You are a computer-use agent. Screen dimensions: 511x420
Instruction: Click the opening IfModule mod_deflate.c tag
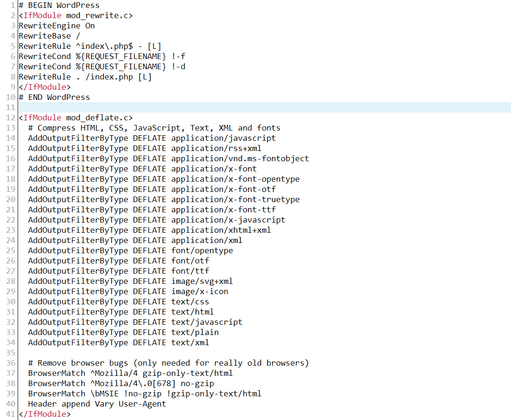point(76,118)
